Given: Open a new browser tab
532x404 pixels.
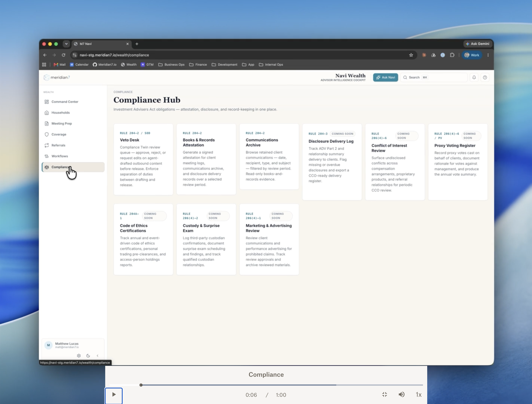Looking at the screenshot, I should click(x=137, y=44).
